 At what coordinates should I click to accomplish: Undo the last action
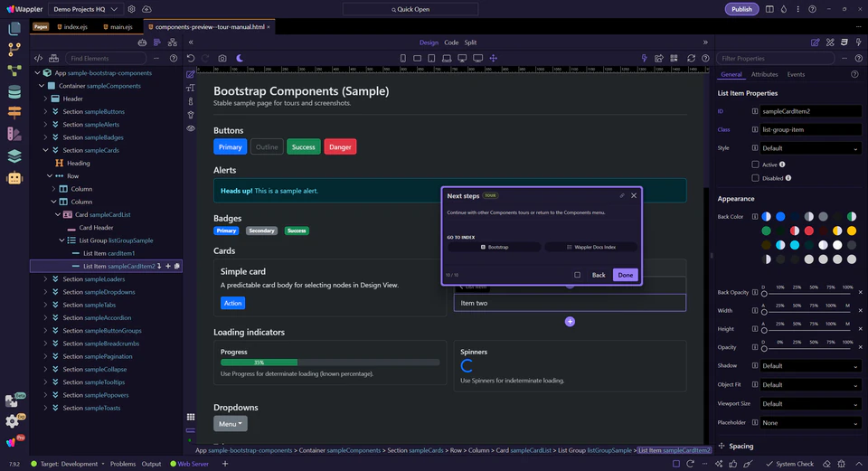pos(191,58)
